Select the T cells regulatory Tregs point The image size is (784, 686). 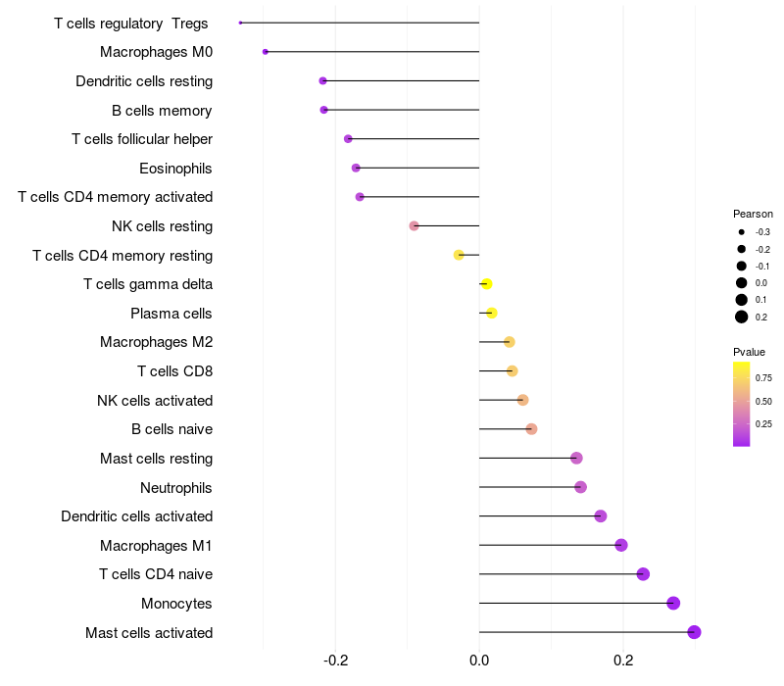tap(240, 23)
